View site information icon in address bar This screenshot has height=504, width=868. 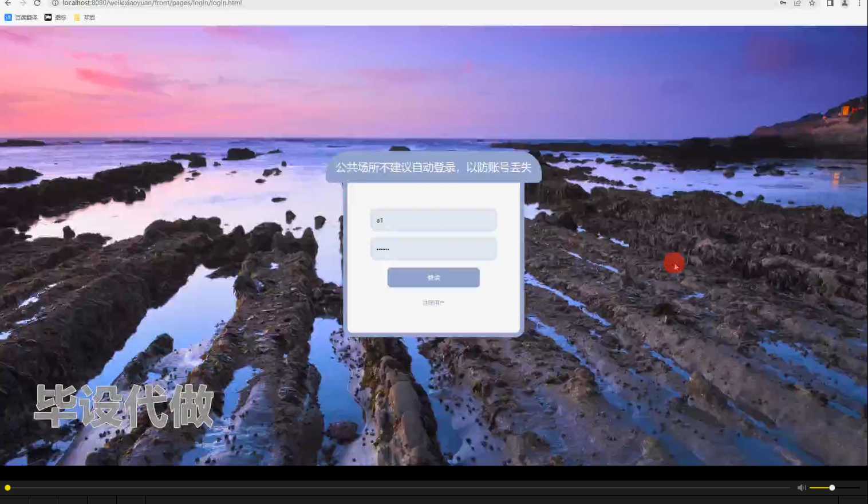[56, 3]
